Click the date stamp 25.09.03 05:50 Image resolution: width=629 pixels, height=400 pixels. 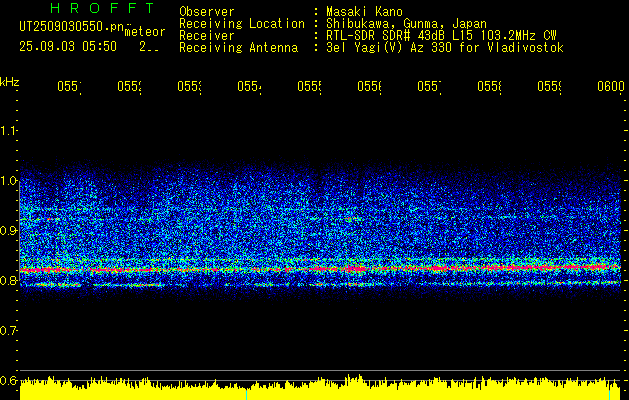click(68, 47)
